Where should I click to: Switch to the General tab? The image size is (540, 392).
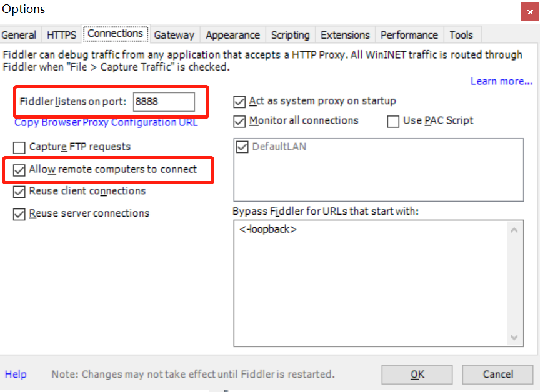coord(19,35)
